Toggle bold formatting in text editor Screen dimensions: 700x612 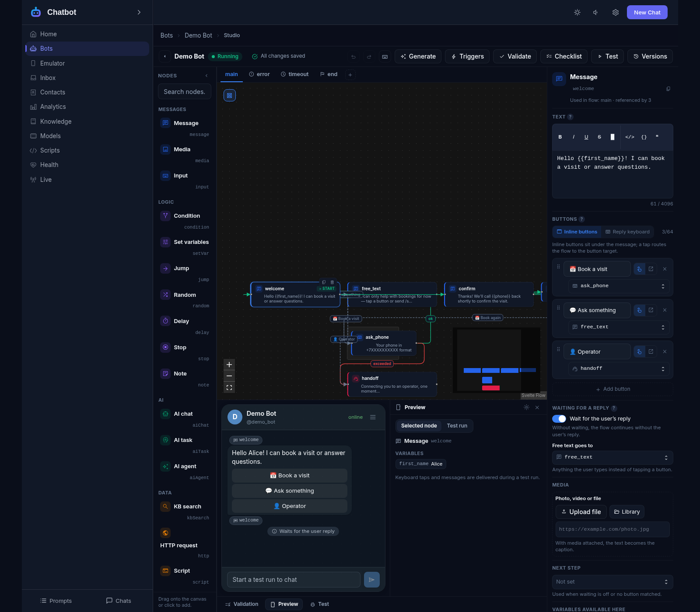[560, 137]
